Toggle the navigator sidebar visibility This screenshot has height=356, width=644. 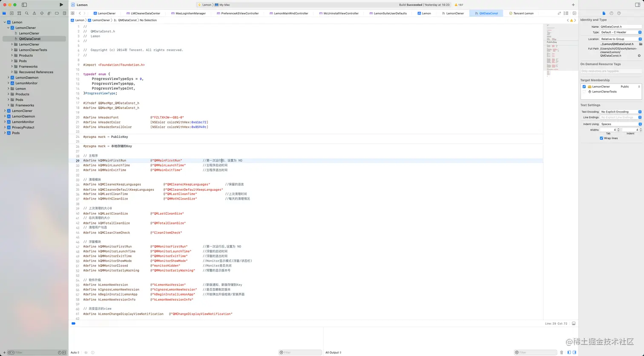click(x=24, y=5)
